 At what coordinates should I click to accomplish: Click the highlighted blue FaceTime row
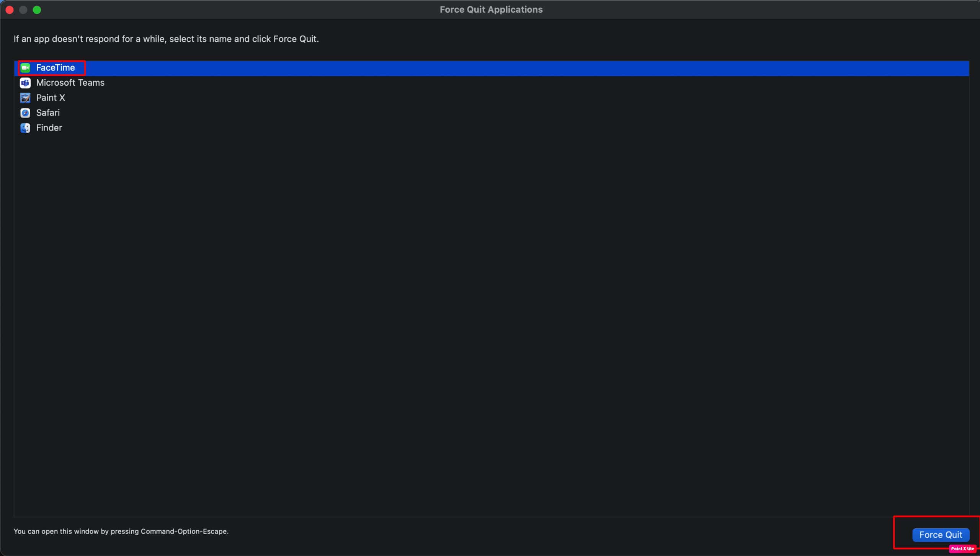(x=492, y=68)
